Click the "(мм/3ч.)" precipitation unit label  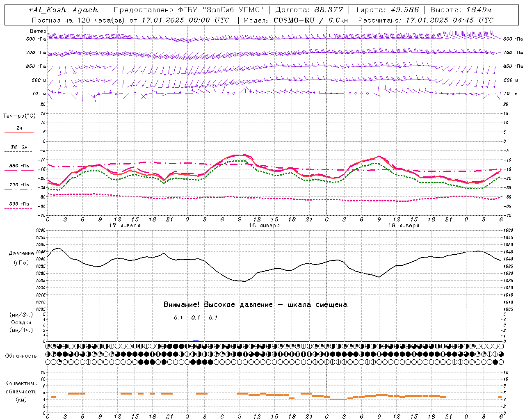tap(21, 315)
